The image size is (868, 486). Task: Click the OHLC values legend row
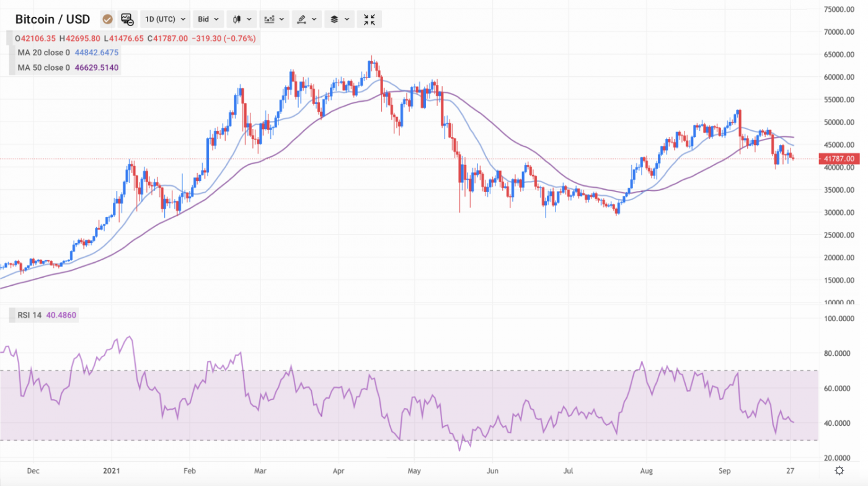point(135,38)
